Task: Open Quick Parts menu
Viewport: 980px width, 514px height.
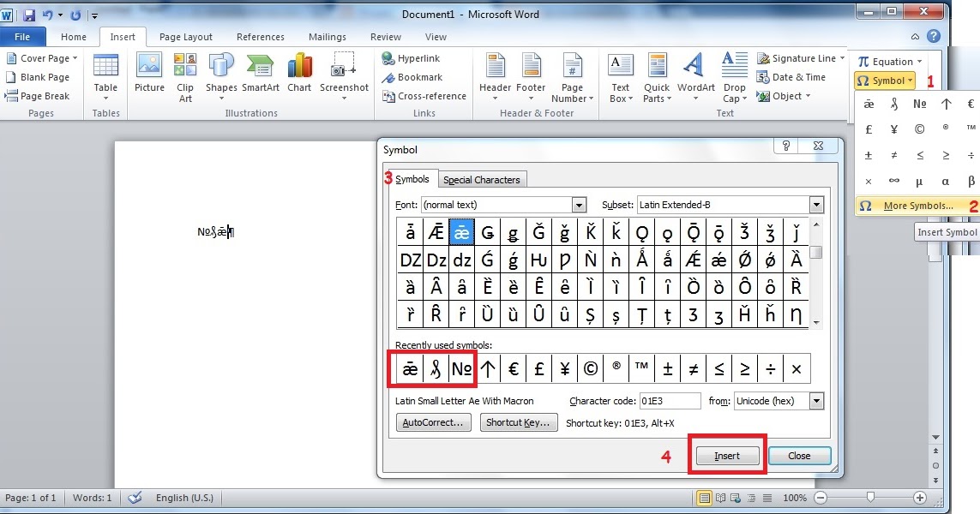Action: coord(656,77)
